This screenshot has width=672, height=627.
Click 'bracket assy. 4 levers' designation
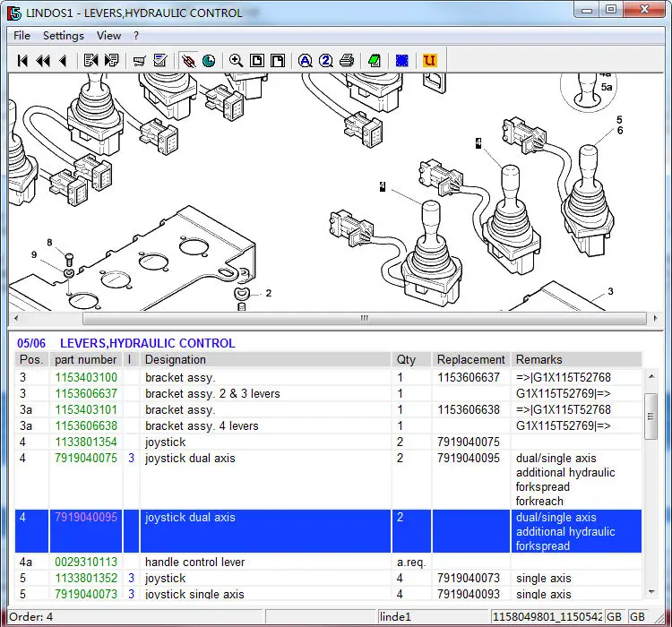pyautogui.click(x=202, y=426)
